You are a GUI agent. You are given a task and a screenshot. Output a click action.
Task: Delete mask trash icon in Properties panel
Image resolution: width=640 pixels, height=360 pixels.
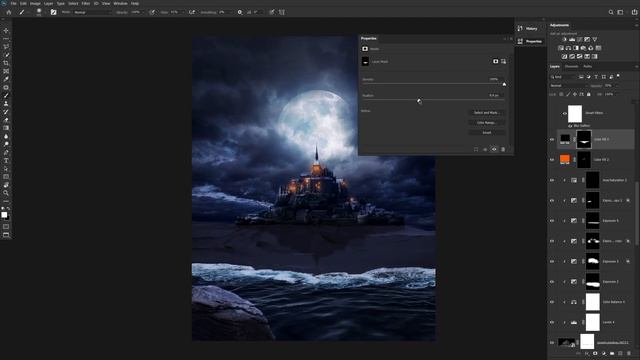click(503, 149)
